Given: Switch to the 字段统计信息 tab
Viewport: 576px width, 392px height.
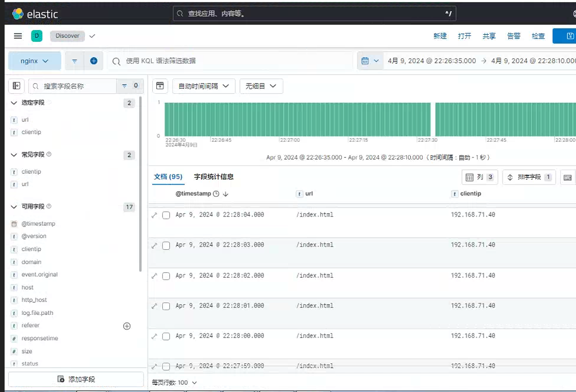Looking at the screenshot, I should (x=214, y=177).
